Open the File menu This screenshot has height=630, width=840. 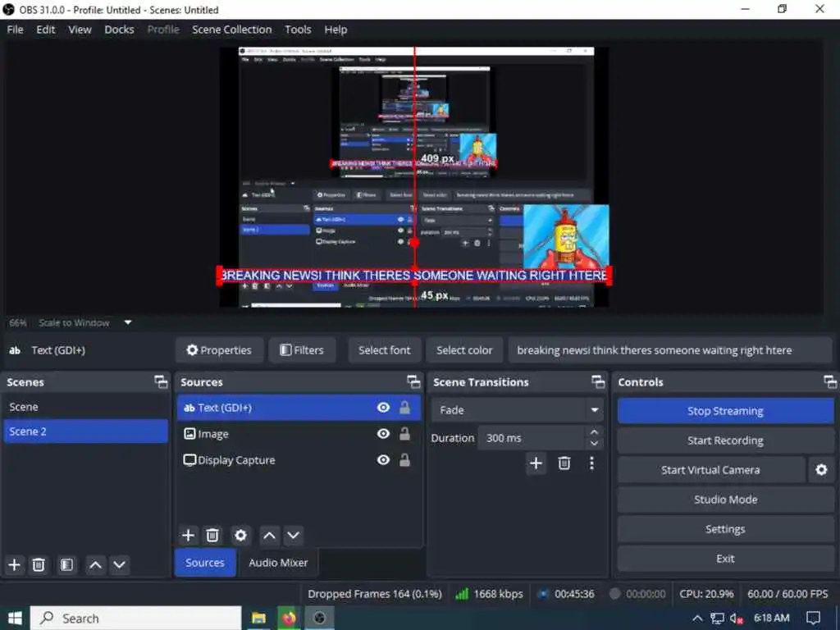pos(15,30)
